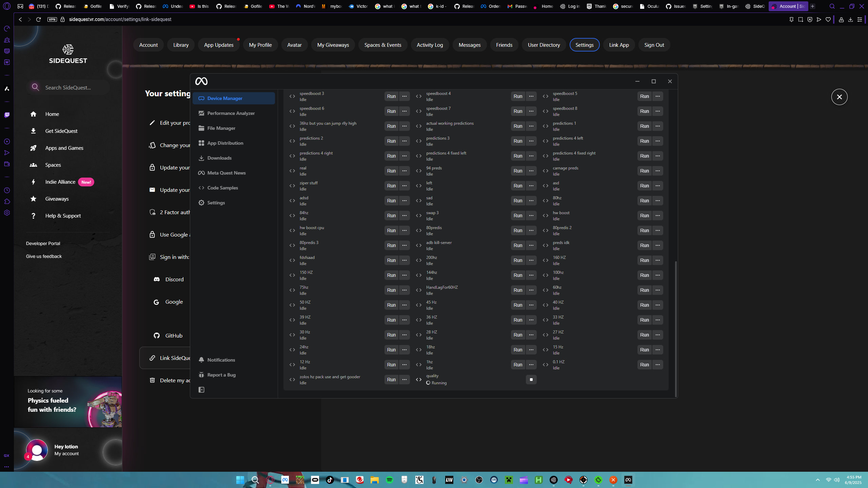Click the Developer Portal link

point(43,243)
